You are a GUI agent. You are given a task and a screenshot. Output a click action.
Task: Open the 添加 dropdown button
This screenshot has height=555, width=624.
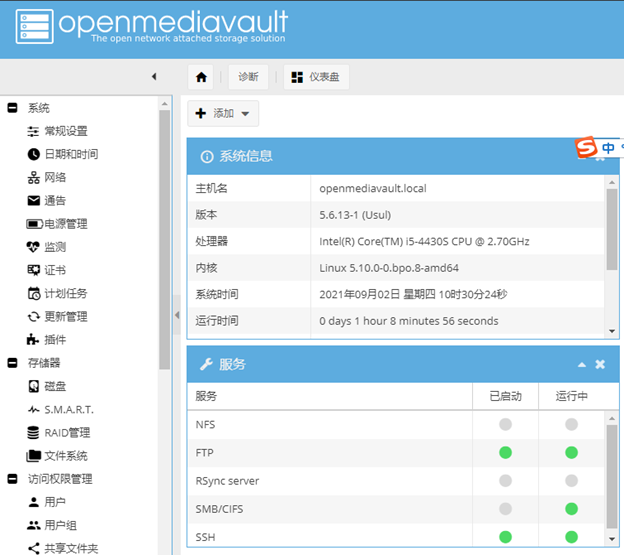click(x=223, y=113)
